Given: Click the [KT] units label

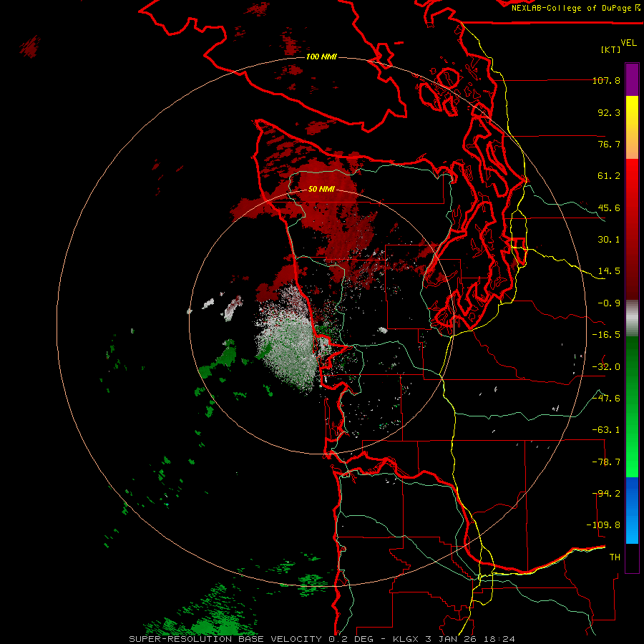Looking at the screenshot, I should click(x=611, y=49).
